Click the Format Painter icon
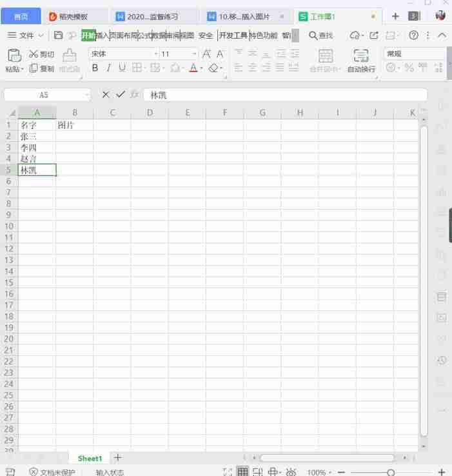 [70, 55]
